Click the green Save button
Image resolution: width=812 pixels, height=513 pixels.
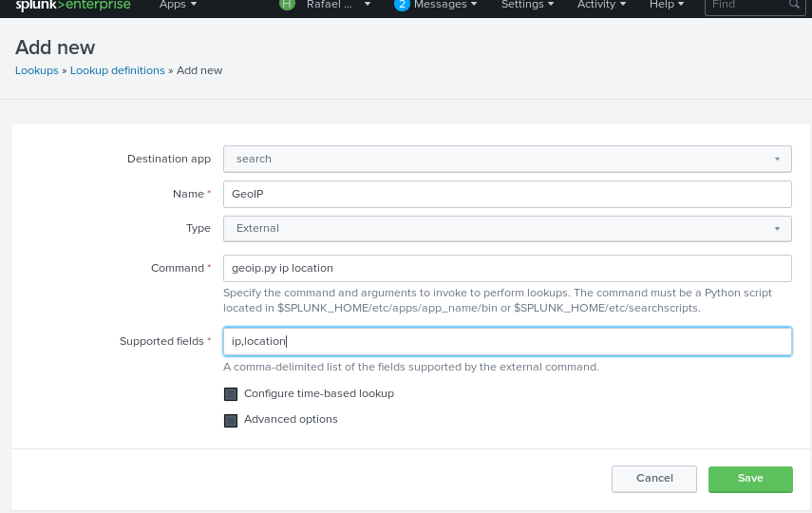point(750,479)
